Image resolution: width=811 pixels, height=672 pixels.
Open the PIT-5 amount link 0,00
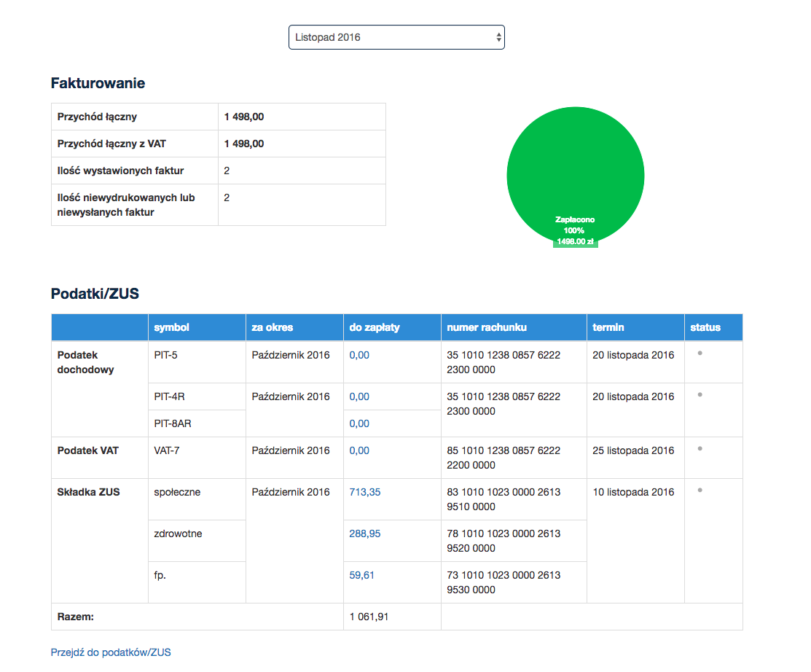pos(359,355)
